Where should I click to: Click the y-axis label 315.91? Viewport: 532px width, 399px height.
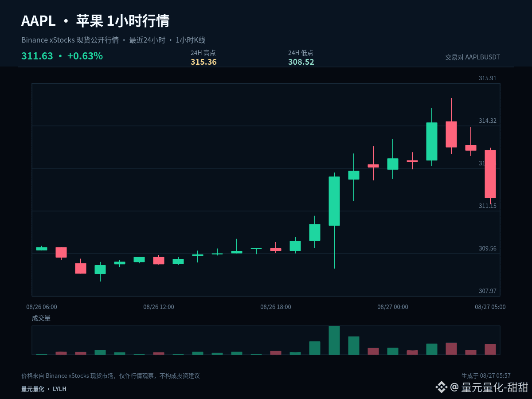coord(488,78)
